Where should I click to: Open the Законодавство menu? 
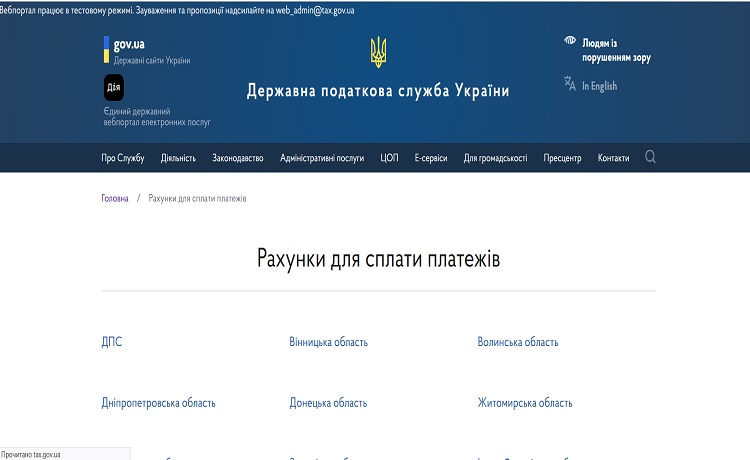tap(238, 158)
